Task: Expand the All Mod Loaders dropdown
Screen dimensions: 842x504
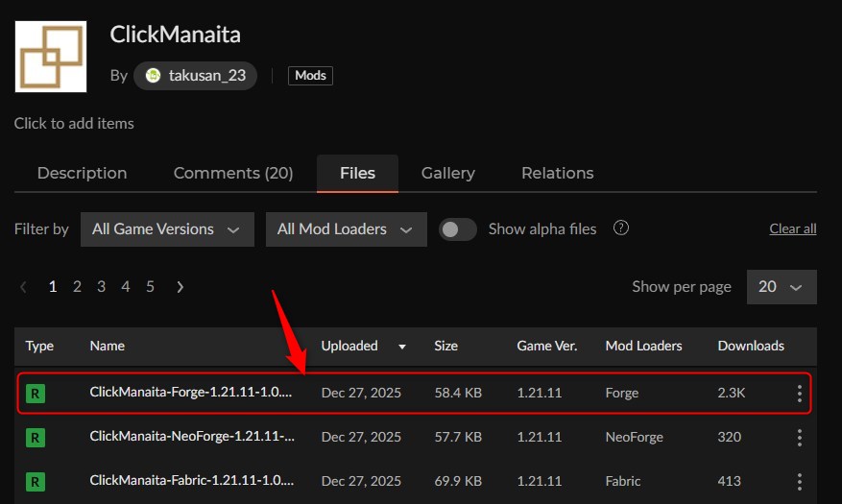Action: 346,229
